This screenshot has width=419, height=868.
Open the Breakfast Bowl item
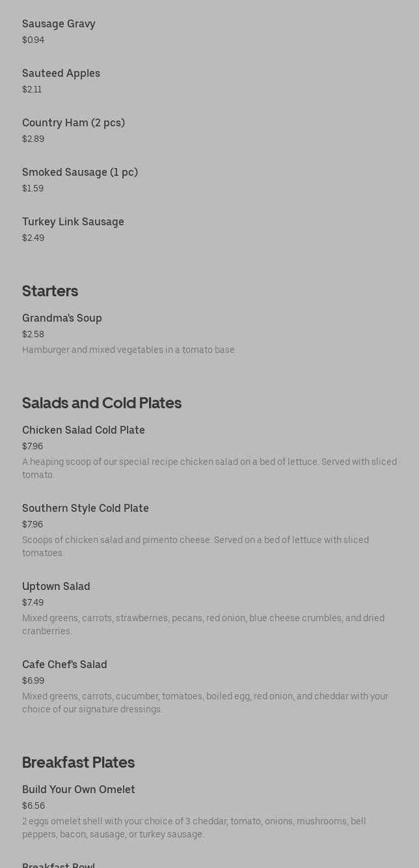tap(59, 865)
